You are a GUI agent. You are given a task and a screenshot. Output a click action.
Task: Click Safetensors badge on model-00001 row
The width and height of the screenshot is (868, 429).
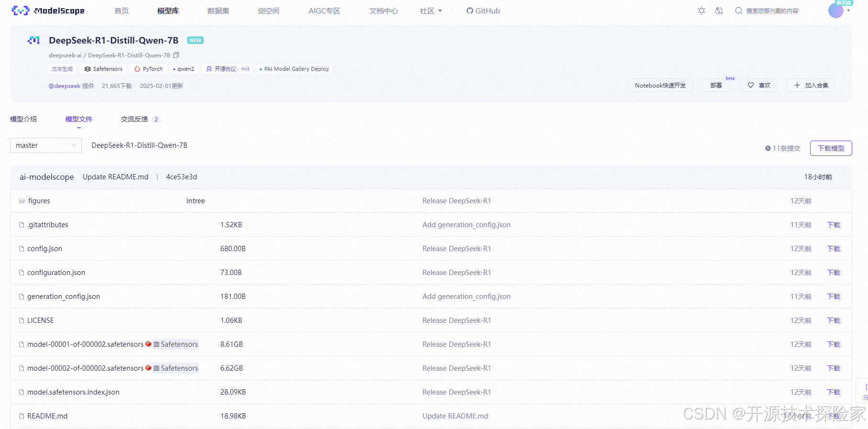click(176, 344)
